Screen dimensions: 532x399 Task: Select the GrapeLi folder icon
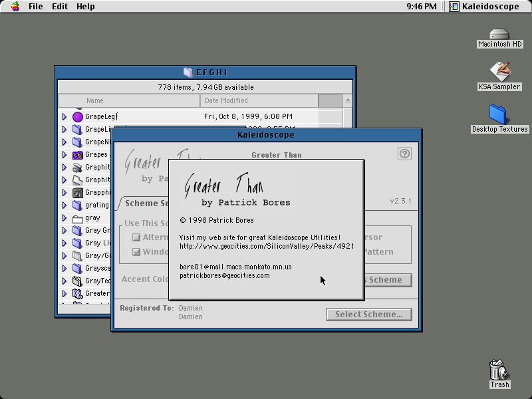point(78,129)
